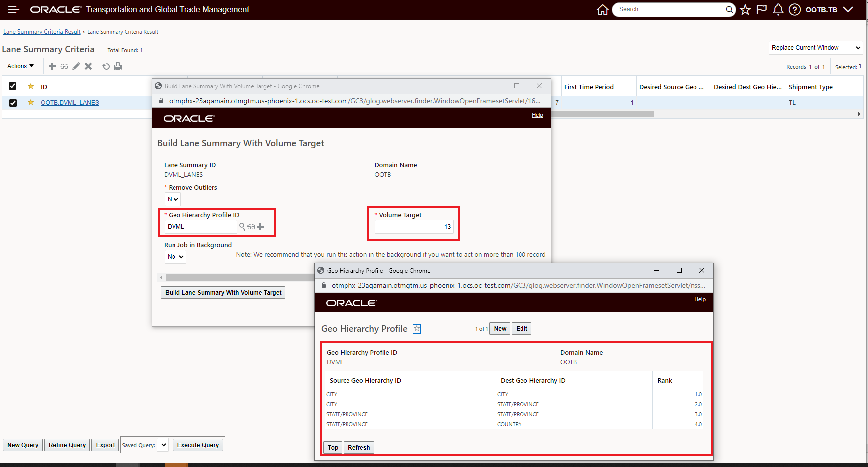Click the Execute Query button

point(198,445)
